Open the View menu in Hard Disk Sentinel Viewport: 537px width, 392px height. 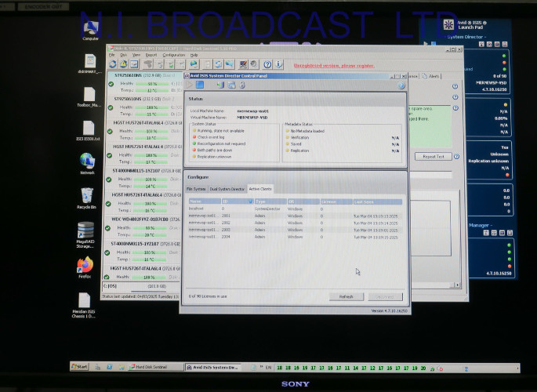click(x=136, y=55)
